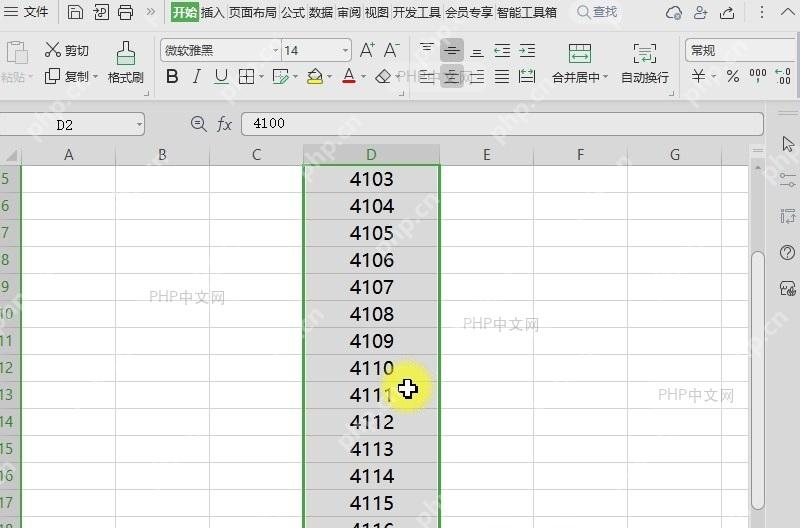Click the print icon in quick toolbar
Viewport: 800px width, 528px height.
pos(126,12)
